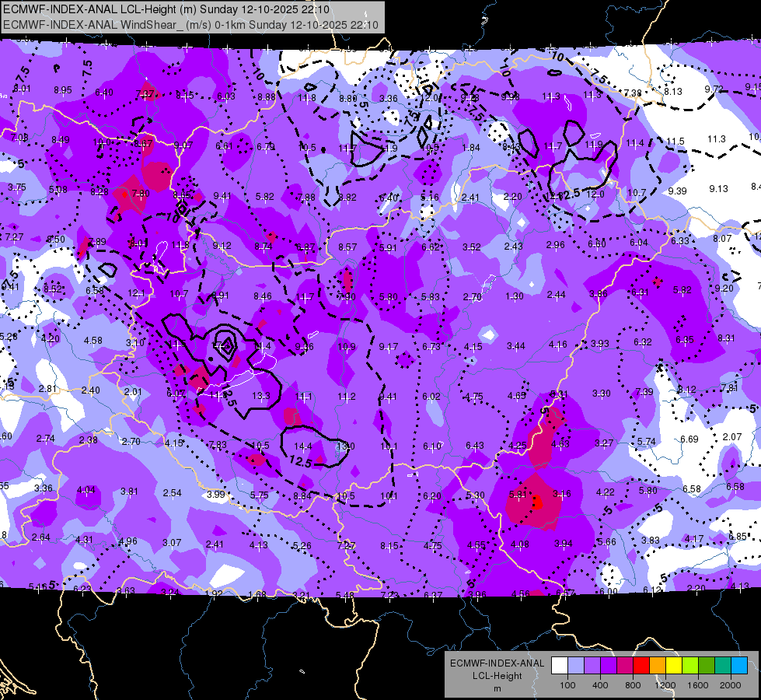Click the white swatch in LCL-Height legend
761x700 pixels.
coord(560,665)
